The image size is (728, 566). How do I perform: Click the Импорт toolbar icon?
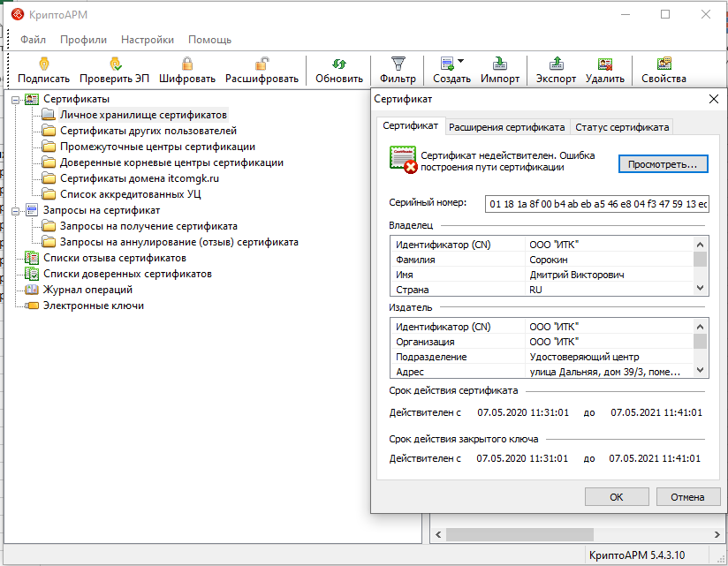[500, 64]
